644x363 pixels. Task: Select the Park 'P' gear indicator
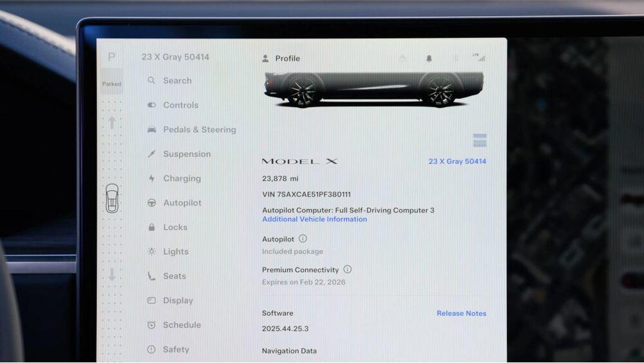(x=111, y=57)
